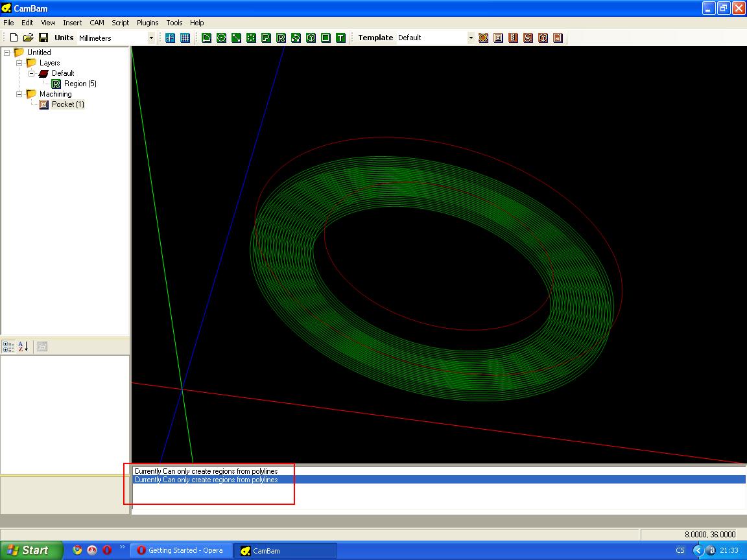This screenshot has height=560, width=747.
Task: Open the CAM menu
Action: pos(97,23)
